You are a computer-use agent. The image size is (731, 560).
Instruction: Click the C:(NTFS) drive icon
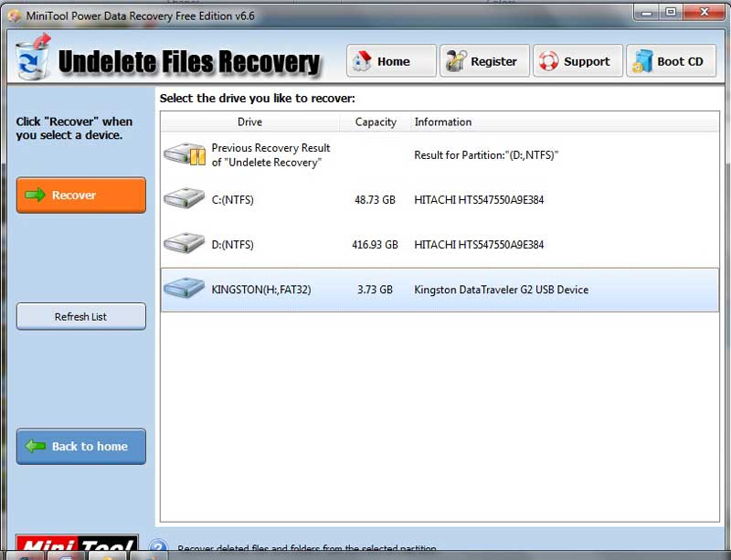(185, 198)
